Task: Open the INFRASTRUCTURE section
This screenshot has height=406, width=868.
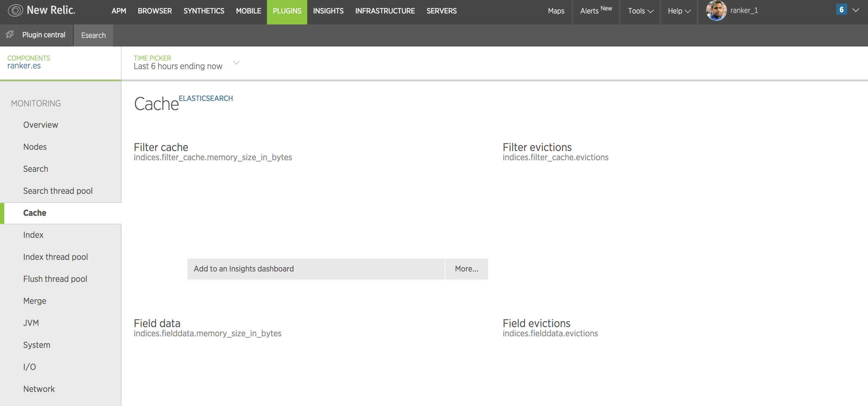Action: pos(385,11)
